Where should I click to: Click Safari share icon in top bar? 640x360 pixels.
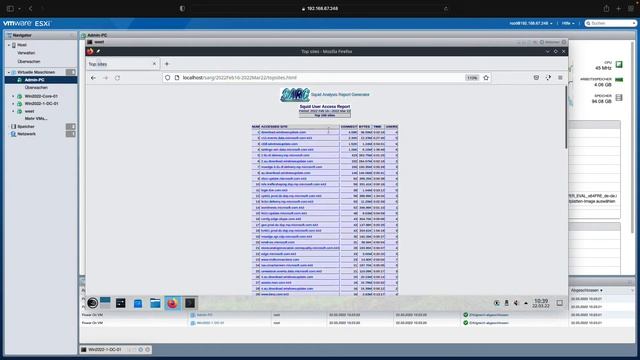click(x=606, y=8)
